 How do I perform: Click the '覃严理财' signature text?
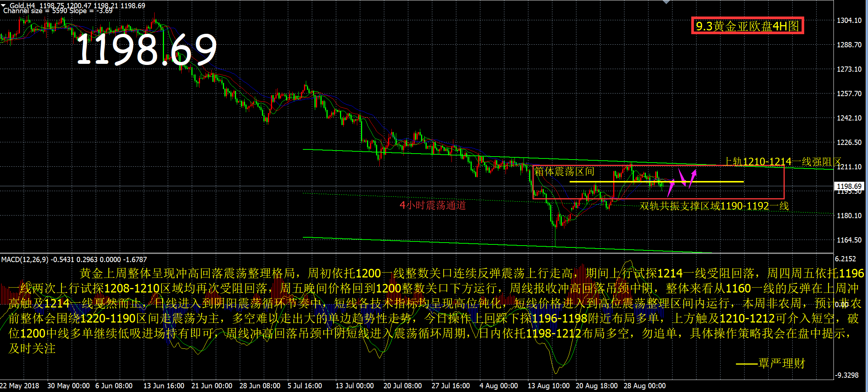pyautogui.click(x=782, y=363)
